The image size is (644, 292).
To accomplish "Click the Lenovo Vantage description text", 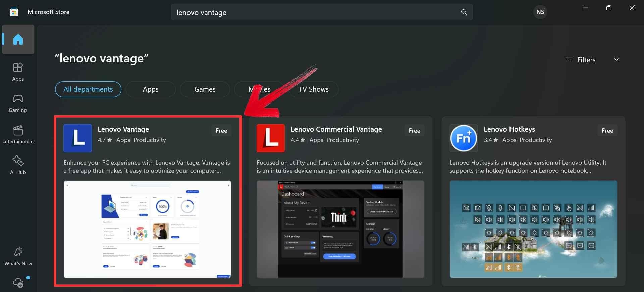I will [x=147, y=167].
